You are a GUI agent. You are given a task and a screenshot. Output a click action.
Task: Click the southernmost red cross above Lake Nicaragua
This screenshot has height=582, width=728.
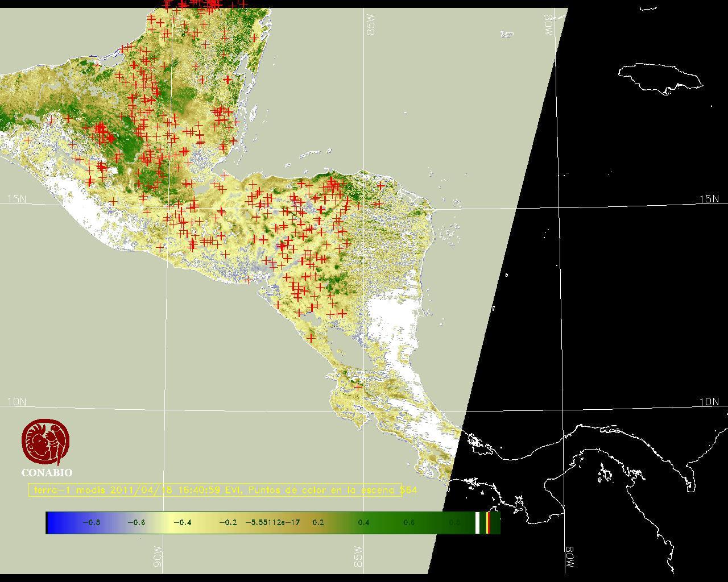(x=311, y=338)
